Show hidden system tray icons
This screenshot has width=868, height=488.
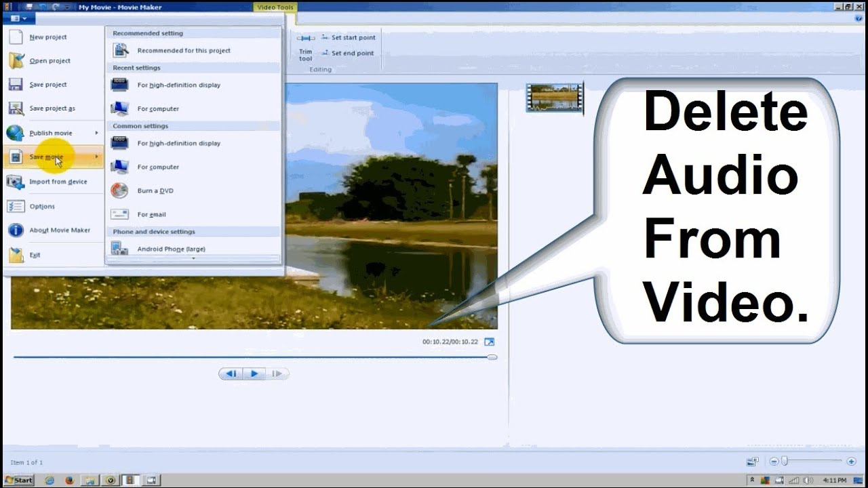752,480
